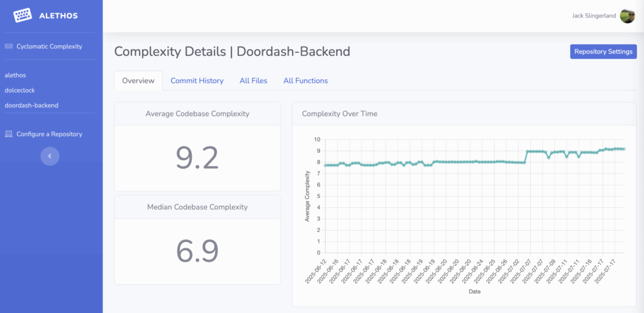Image resolution: width=644 pixels, height=313 pixels.
Task: Click the Jack Slingerland username text
Action: click(594, 16)
